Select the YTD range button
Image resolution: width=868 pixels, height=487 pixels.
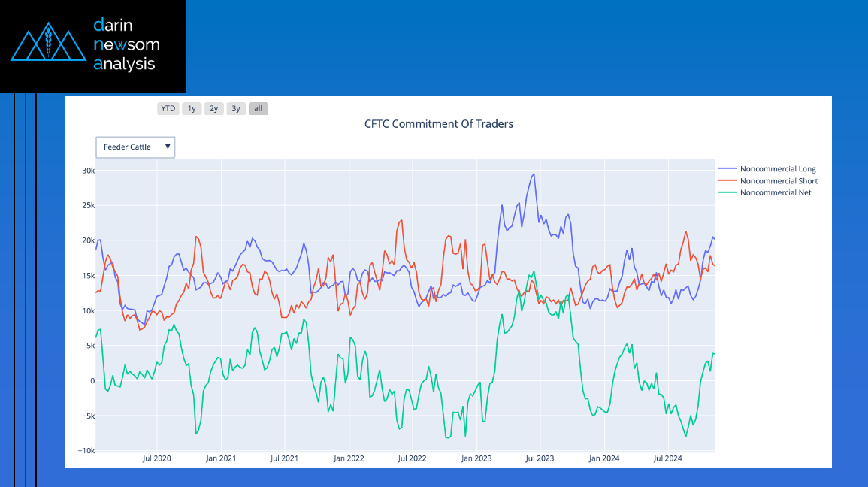pyautogui.click(x=168, y=108)
